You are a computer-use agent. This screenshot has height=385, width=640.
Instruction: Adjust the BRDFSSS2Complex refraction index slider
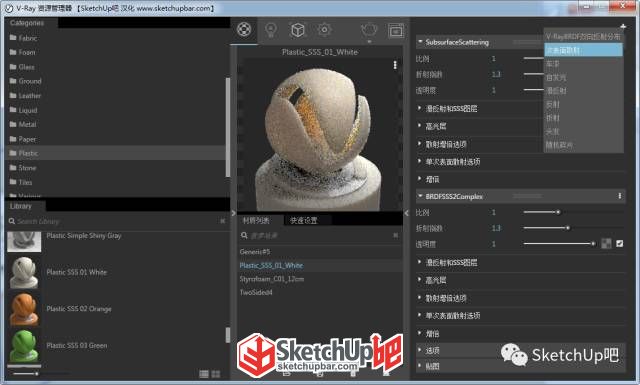[568, 228]
